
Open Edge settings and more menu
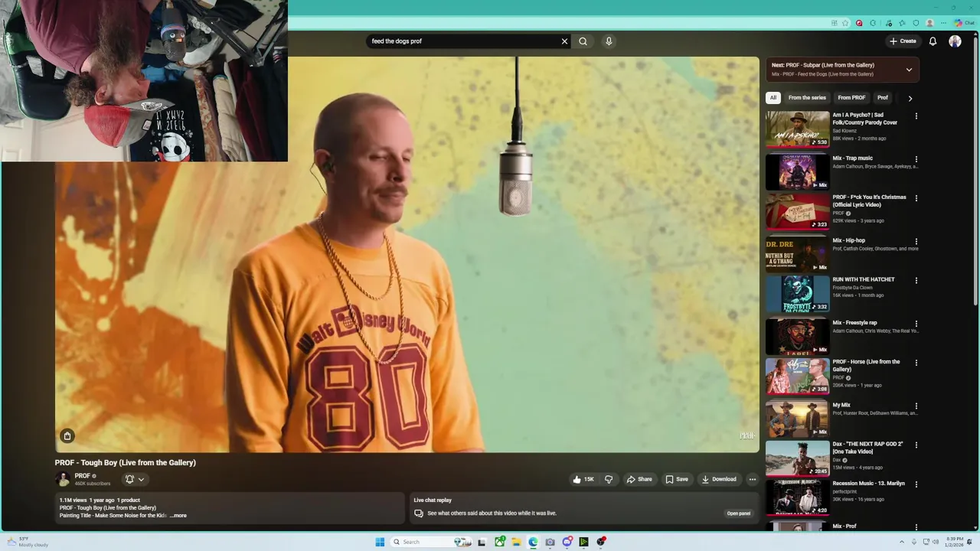[943, 23]
